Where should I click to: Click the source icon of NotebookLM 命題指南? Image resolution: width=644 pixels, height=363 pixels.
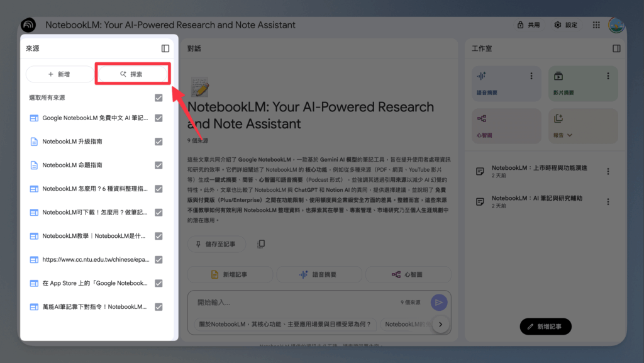34,165
